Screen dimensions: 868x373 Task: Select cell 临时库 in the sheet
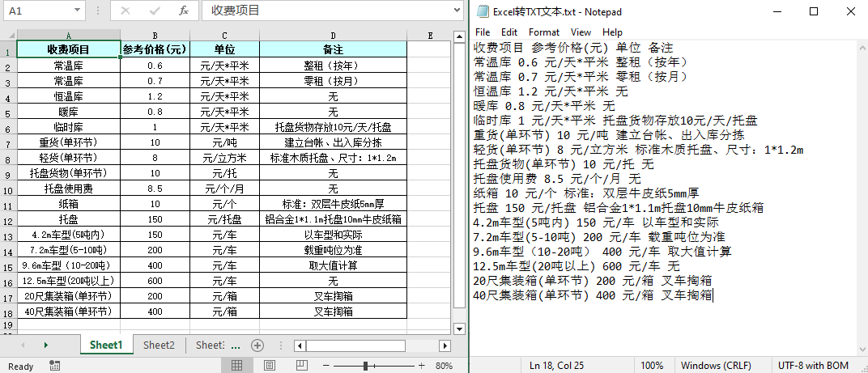[69, 127]
